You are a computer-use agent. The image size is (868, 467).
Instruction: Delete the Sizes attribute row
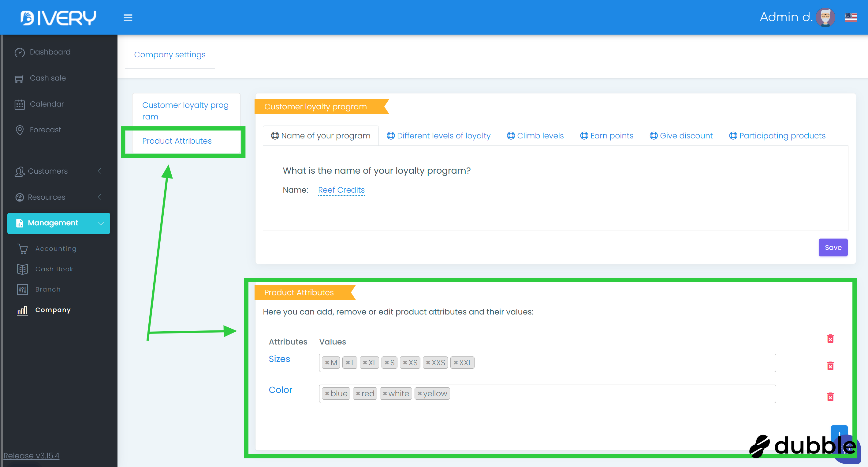pyautogui.click(x=830, y=366)
